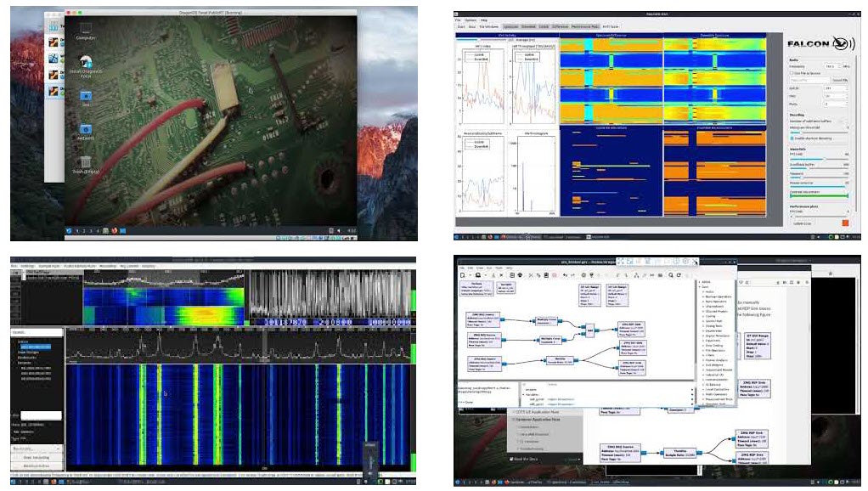The image size is (868, 491).
Task: Toggle the Difference view in FALCON toolbar
Action: coord(561,26)
